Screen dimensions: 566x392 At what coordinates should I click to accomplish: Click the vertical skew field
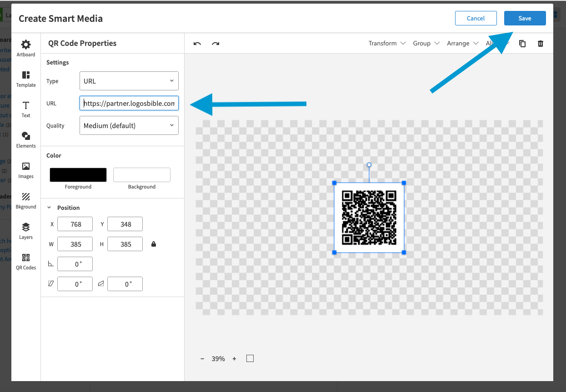[x=125, y=284]
